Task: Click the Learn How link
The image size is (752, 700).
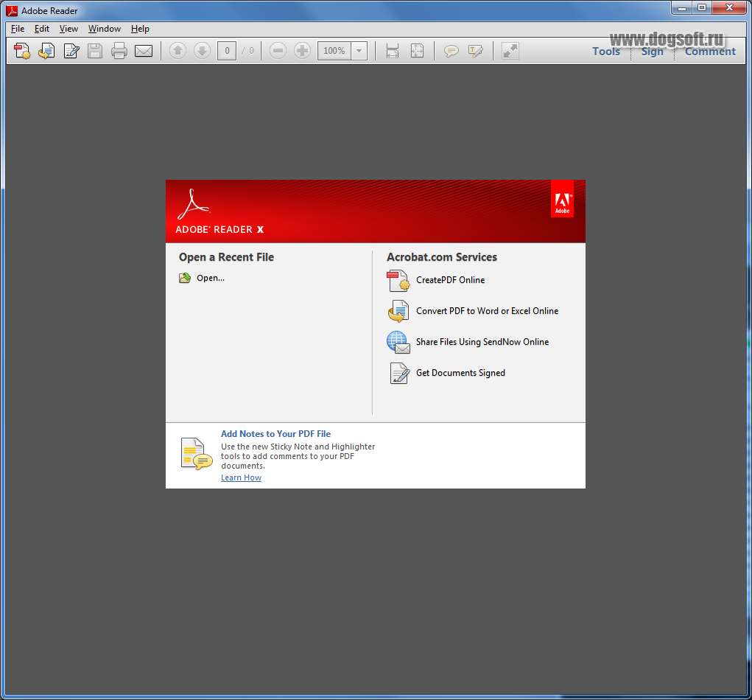Action: 242,478
